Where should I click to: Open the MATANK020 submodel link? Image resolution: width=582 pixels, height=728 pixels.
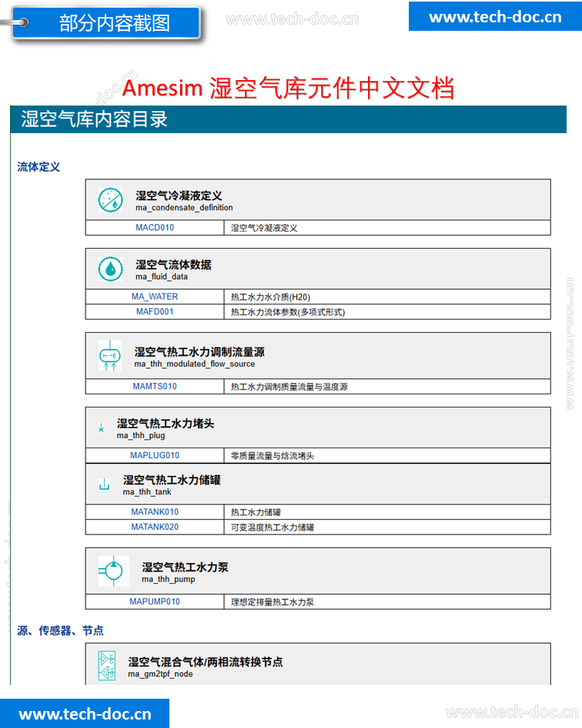pyautogui.click(x=155, y=527)
